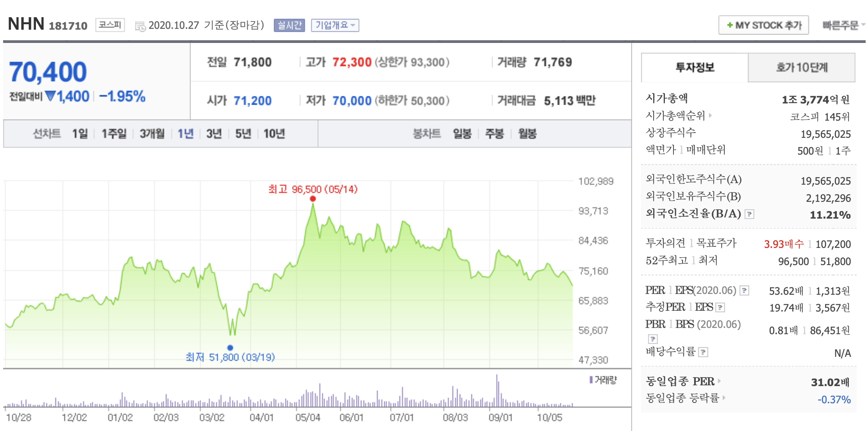
Task: Select the 3개월 line chart period
Action: [x=152, y=134]
